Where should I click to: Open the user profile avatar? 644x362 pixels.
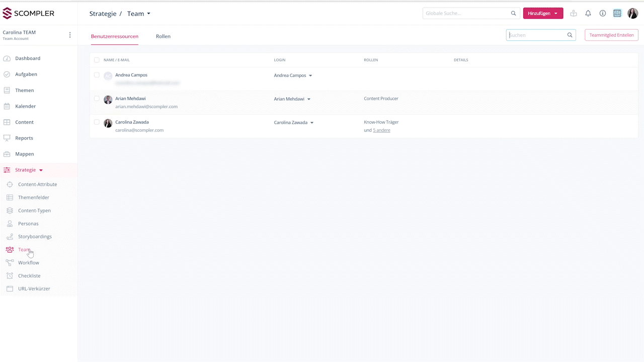tap(632, 14)
